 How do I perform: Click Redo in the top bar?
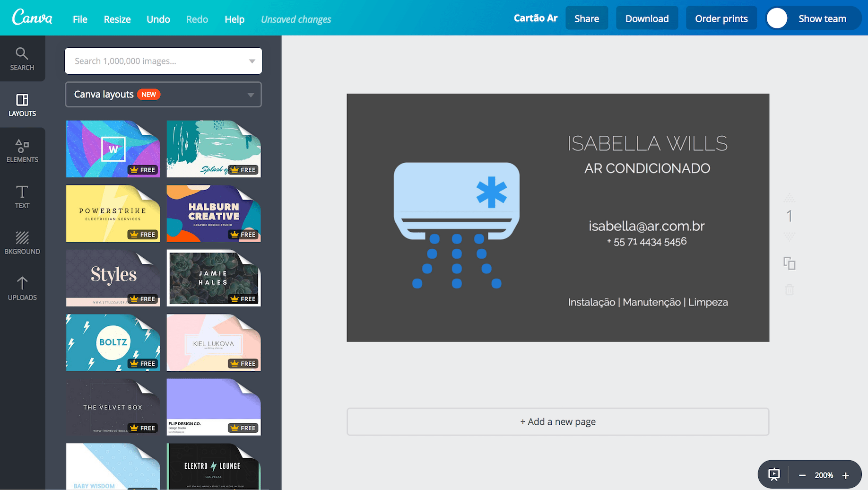pos(197,19)
